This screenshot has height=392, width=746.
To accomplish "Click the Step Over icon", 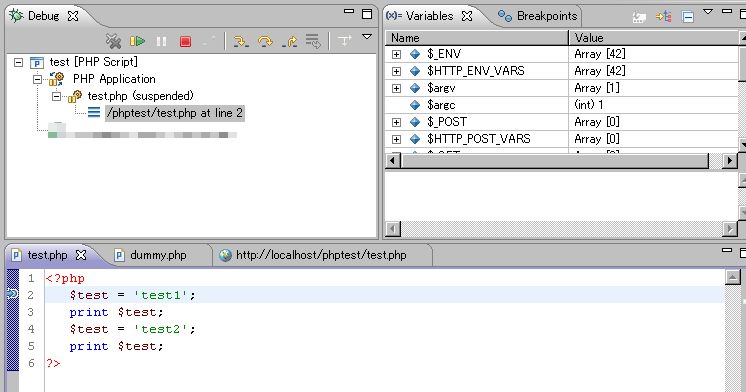I will (x=265, y=41).
